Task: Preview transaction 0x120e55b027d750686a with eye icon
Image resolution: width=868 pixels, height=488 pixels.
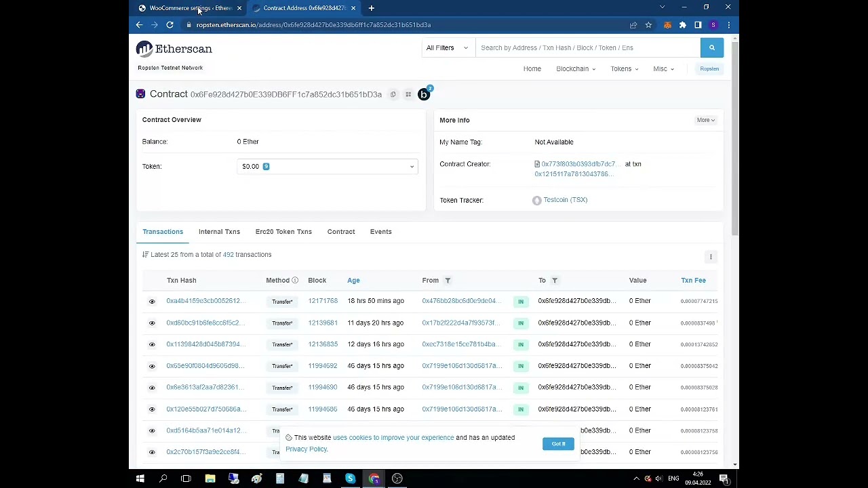Action: pos(152,409)
